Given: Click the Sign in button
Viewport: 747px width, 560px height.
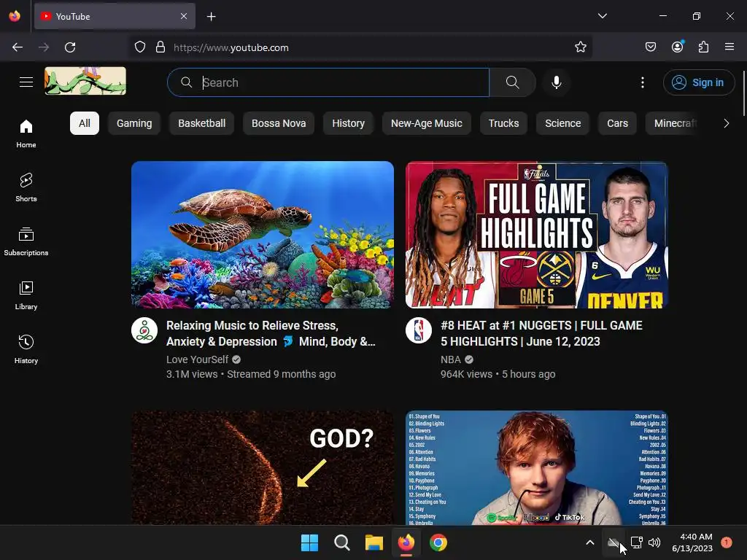Looking at the screenshot, I should (x=699, y=82).
